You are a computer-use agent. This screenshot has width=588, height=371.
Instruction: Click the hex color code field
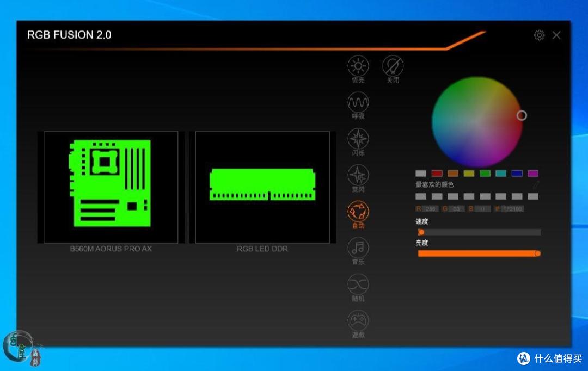[x=512, y=209]
